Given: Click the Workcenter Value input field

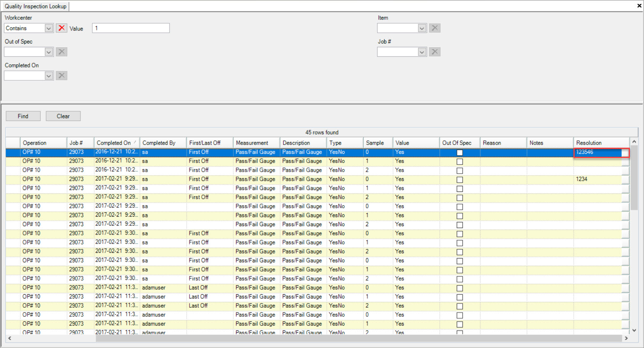Looking at the screenshot, I should pyautogui.click(x=131, y=28).
